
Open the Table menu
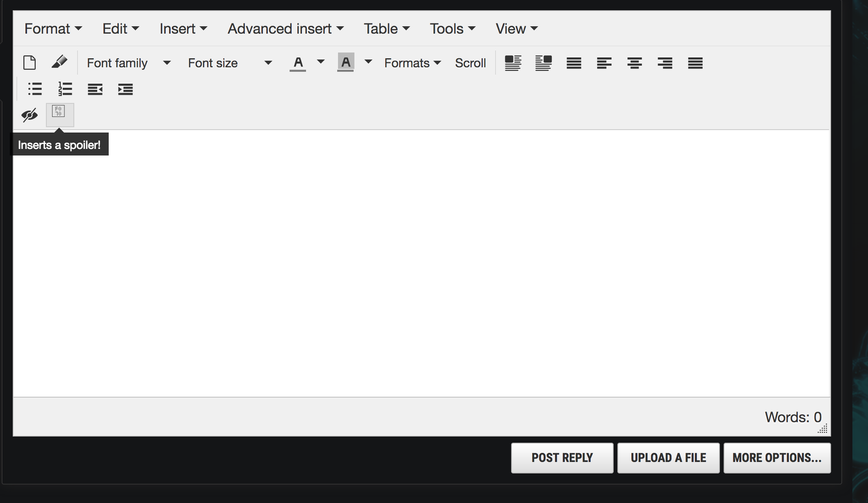coord(386,29)
